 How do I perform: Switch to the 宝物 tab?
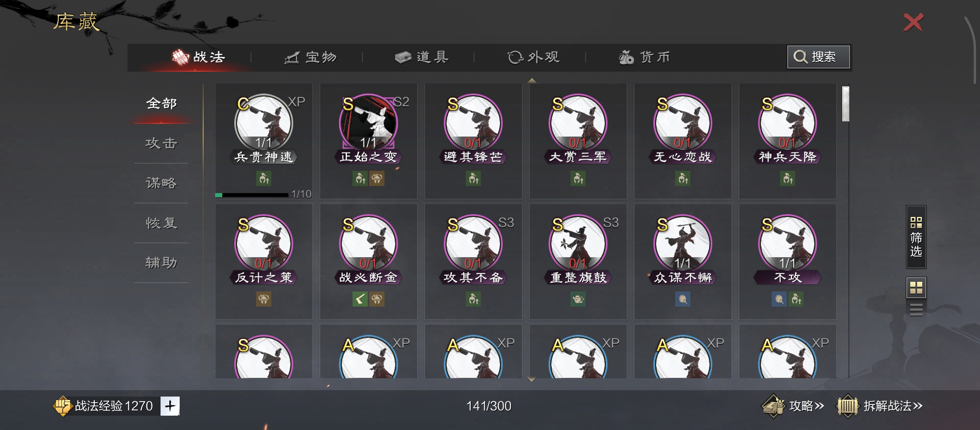(x=310, y=57)
